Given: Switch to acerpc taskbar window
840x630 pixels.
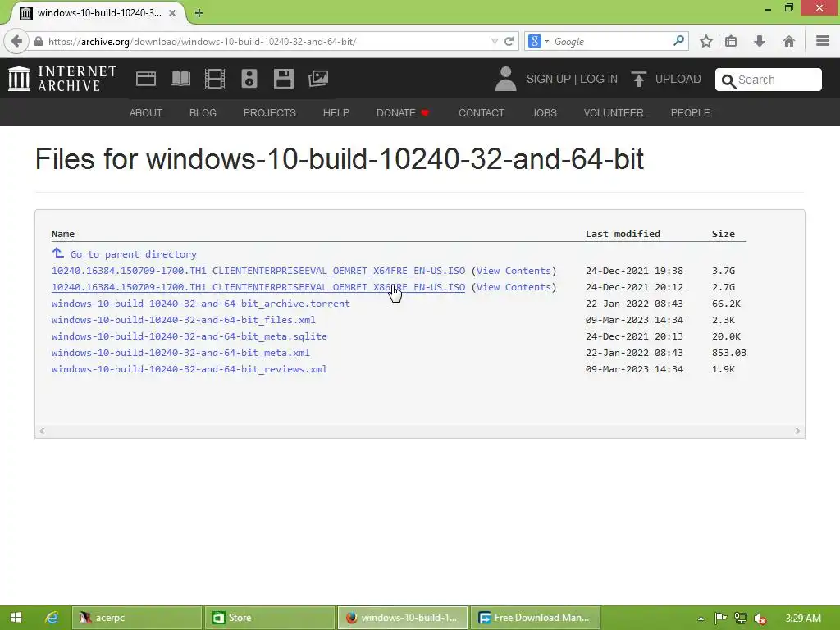Looking at the screenshot, I should (137, 618).
